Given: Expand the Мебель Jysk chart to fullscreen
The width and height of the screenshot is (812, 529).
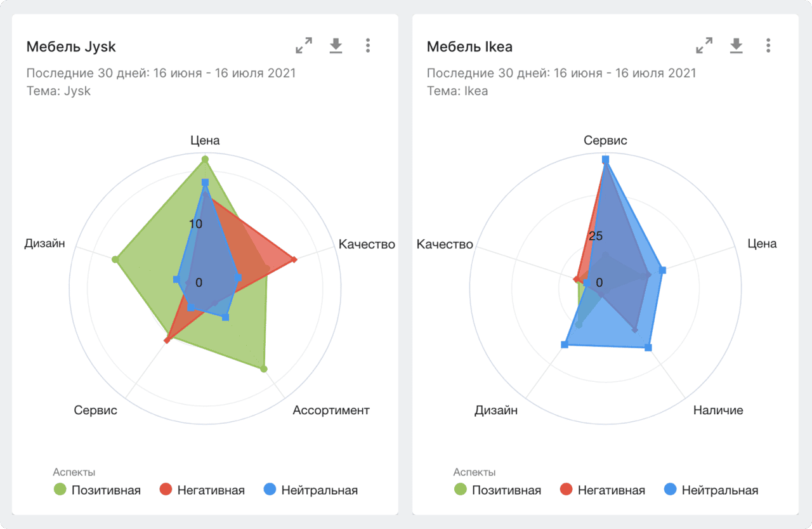Looking at the screenshot, I should point(304,46).
